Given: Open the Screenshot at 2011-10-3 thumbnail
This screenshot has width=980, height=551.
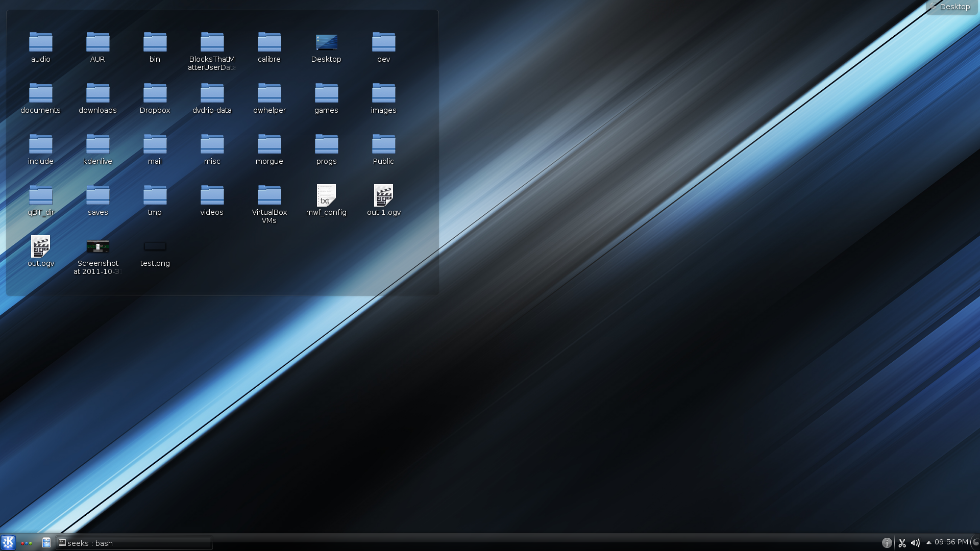Looking at the screenshot, I should pos(97,247).
